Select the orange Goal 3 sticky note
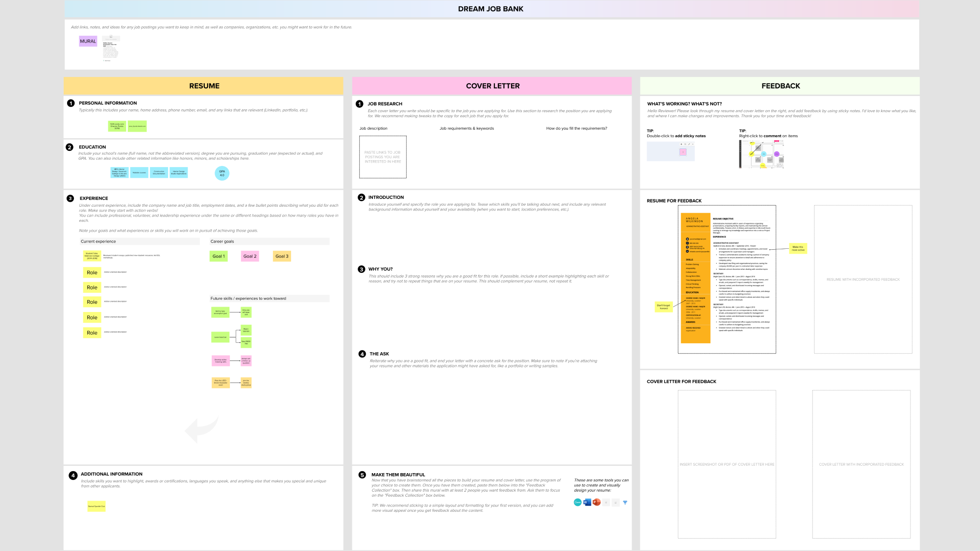Image resolution: width=980 pixels, height=551 pixels. pos(282,256)
